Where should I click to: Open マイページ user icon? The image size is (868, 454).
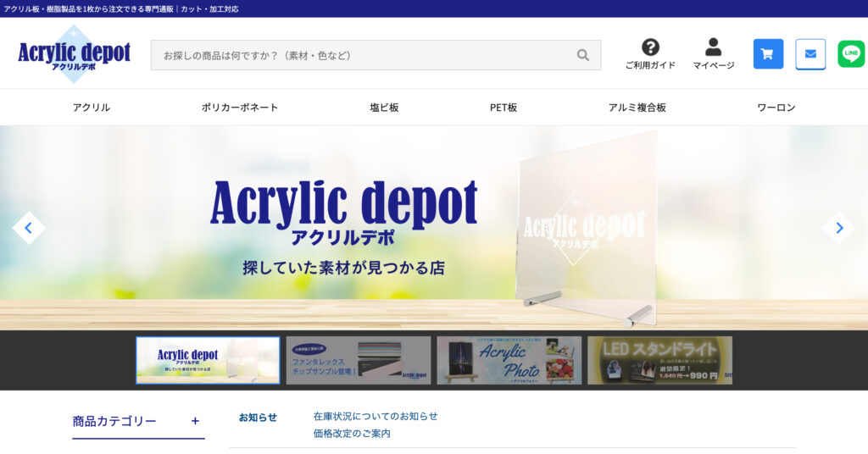[x=714, y=54]
